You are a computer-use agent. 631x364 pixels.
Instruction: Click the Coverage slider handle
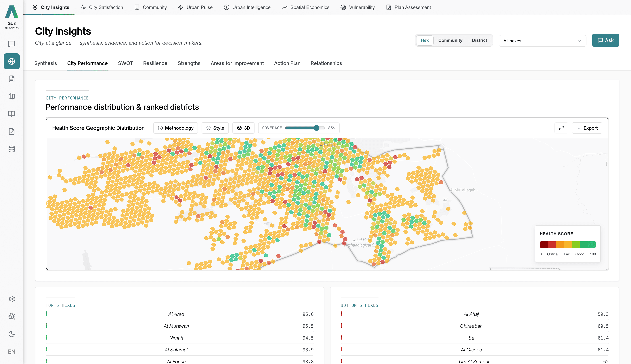[x=316, y=128]
